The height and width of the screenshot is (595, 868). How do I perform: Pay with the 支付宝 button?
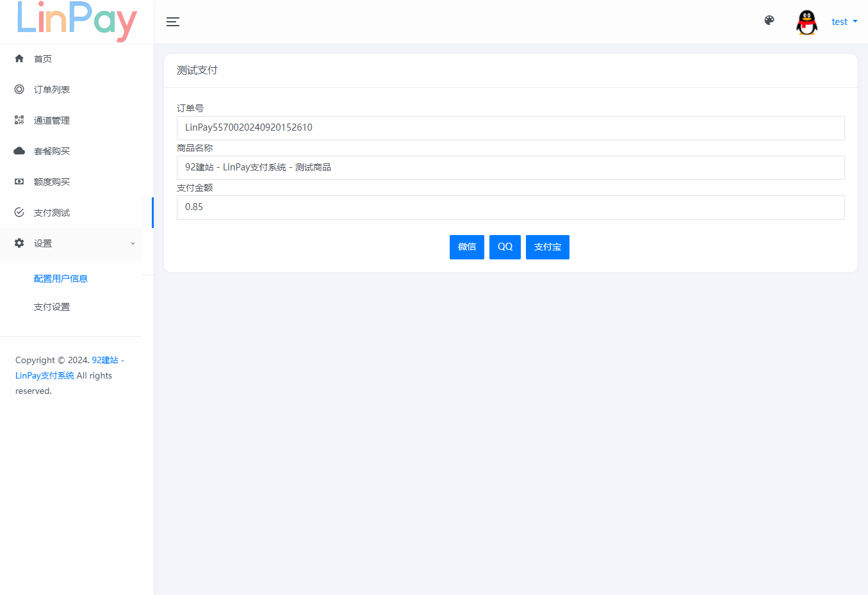click(x=548, y=247)
